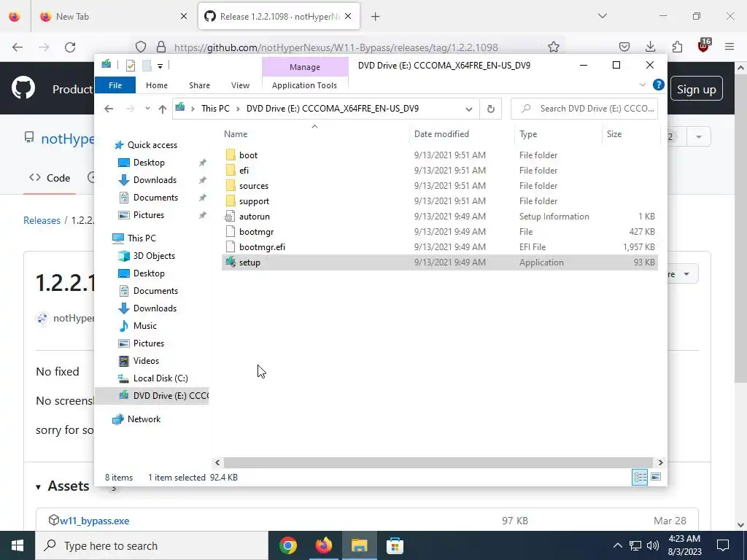Image resolution: width=747 pixels, height=560 pixels.
Task: Click the Manage contextual tab
Action: point(305,67)
